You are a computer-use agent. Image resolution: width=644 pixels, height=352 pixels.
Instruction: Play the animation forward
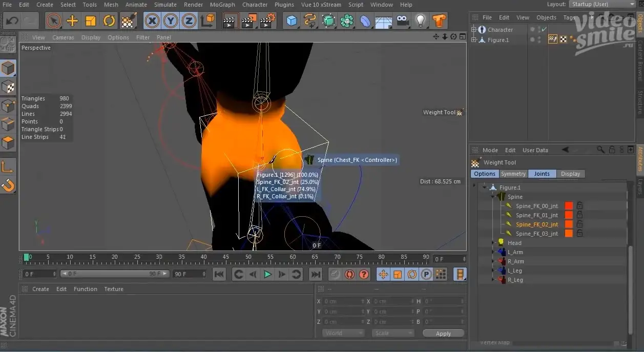point(267,274)
